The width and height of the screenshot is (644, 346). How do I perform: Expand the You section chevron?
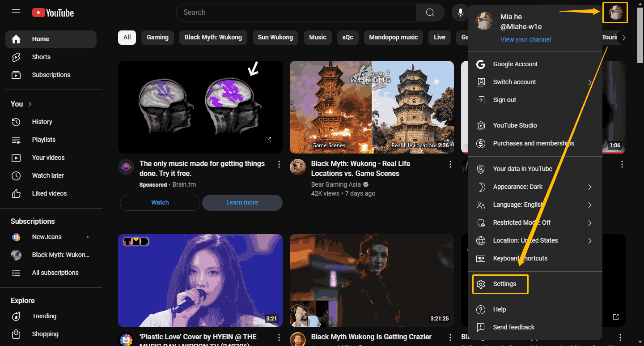30,104
